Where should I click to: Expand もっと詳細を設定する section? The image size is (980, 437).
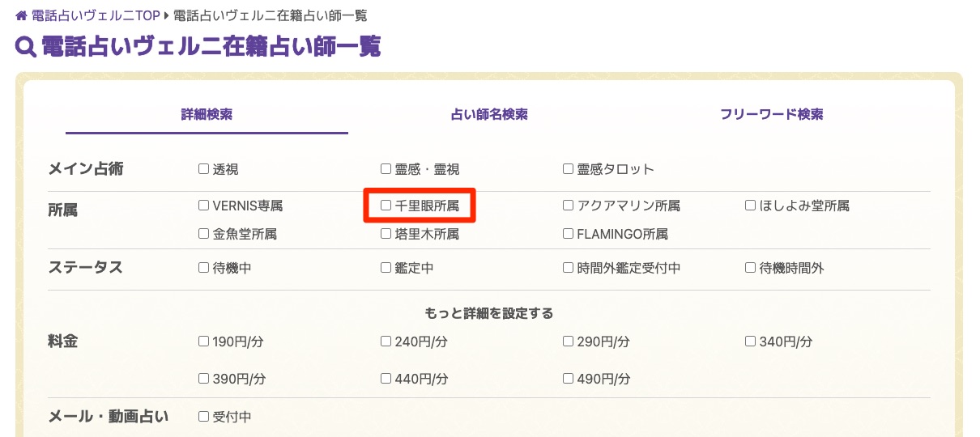pyautogui.click(x=488, y=313)
